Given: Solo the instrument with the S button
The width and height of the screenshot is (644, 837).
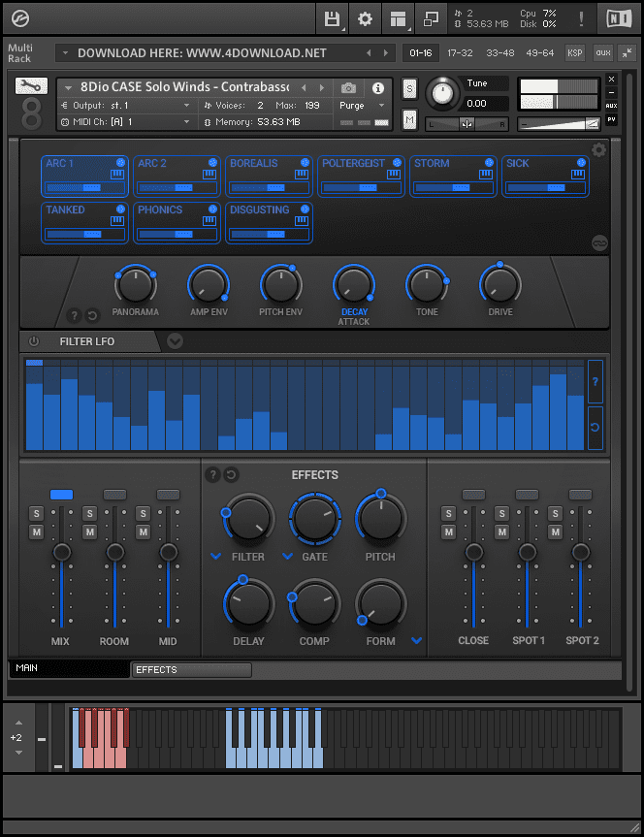Looking at the screenshot, I should pyautogui.click(x=409, y=88).
